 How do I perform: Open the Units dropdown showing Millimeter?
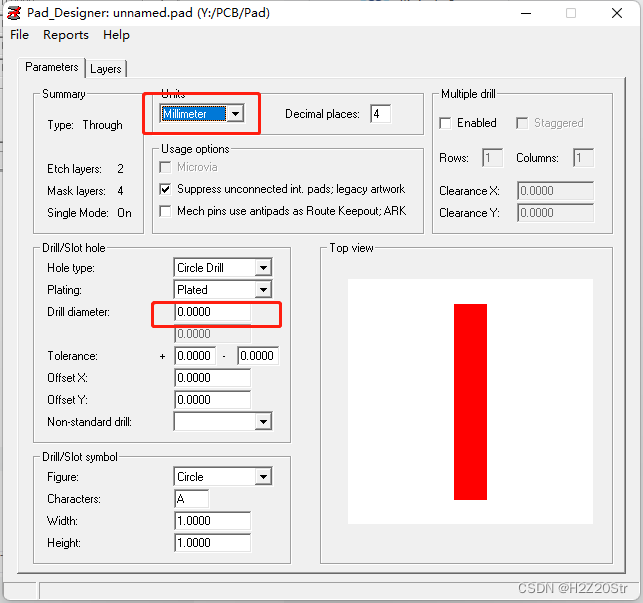[x=202, y=114]
